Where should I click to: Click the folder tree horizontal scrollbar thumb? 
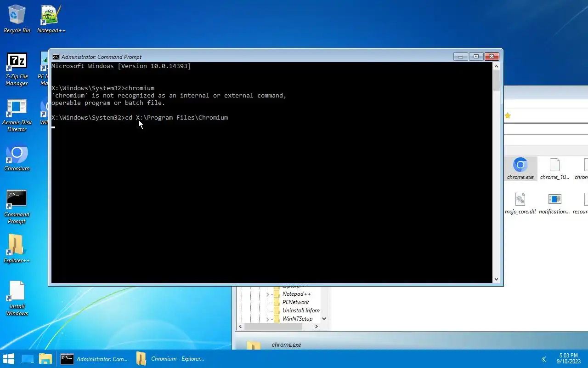[273, 326]
